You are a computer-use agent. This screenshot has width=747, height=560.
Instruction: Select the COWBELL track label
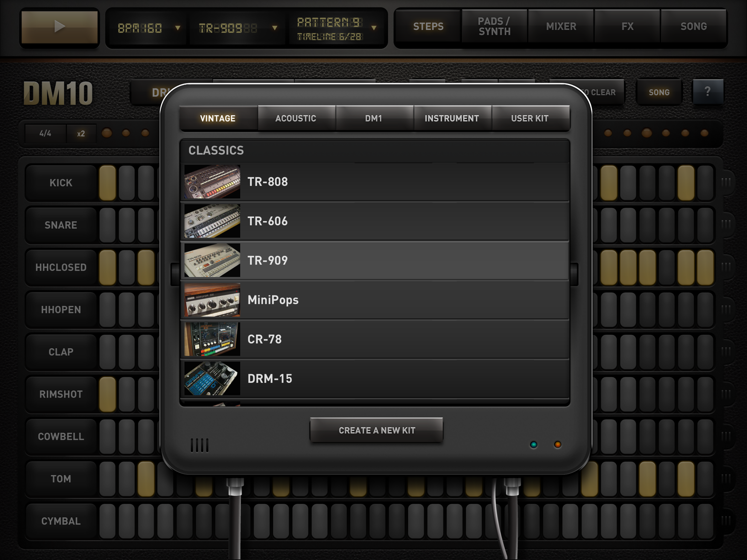click(x=61, y=436)
